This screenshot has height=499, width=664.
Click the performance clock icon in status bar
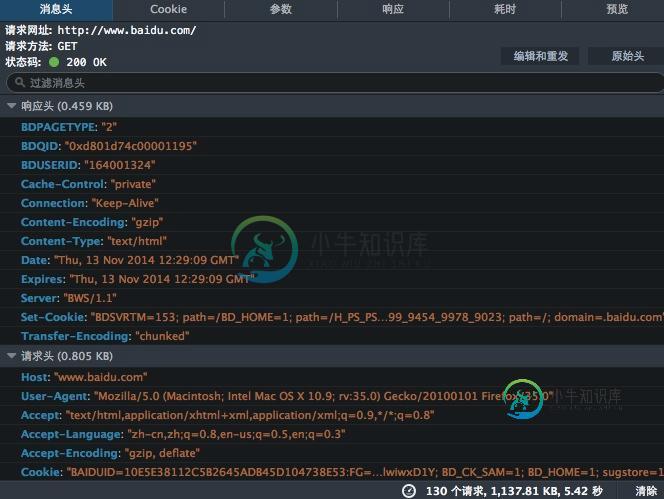pyautogui.click(x=409, y=491)
